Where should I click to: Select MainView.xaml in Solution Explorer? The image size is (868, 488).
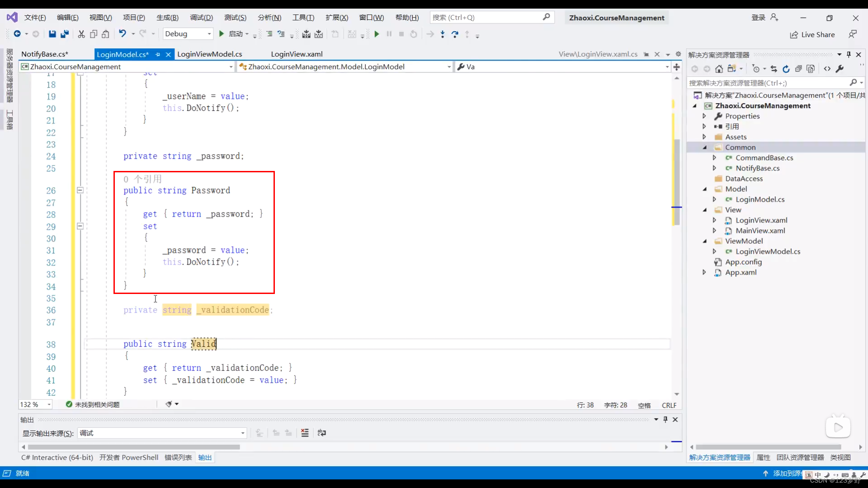click(760, 231)
